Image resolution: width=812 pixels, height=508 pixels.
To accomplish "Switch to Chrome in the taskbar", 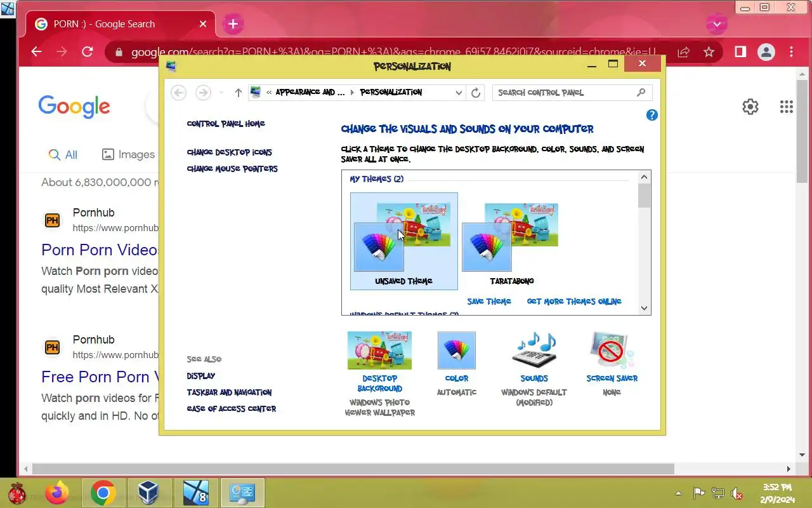I will point(103,493).
